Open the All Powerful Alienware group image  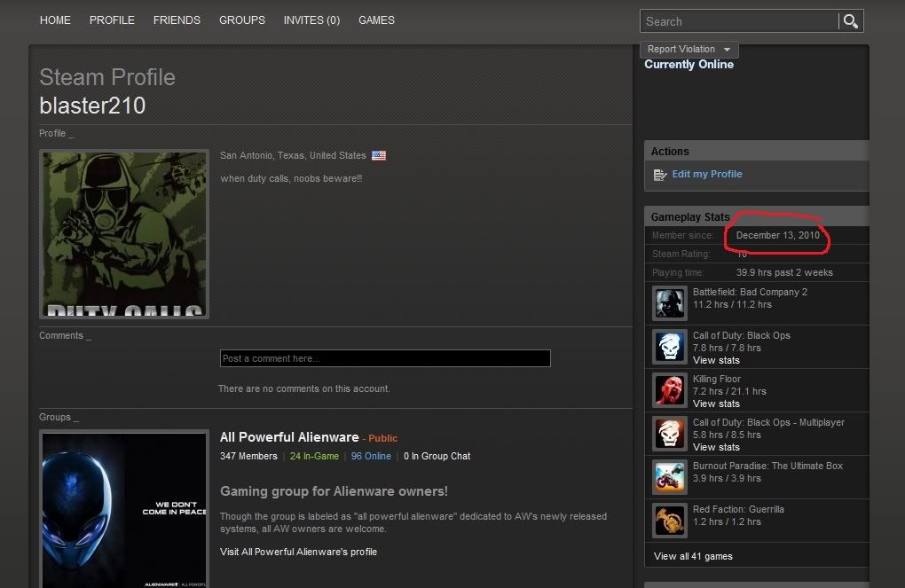tap(124, 509)
